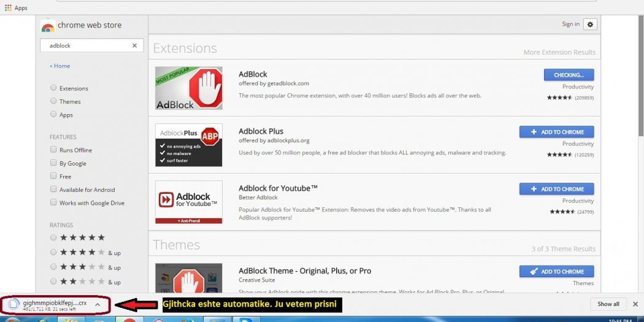
Task: Open the settings gear menu
Action: click(590, 25)
